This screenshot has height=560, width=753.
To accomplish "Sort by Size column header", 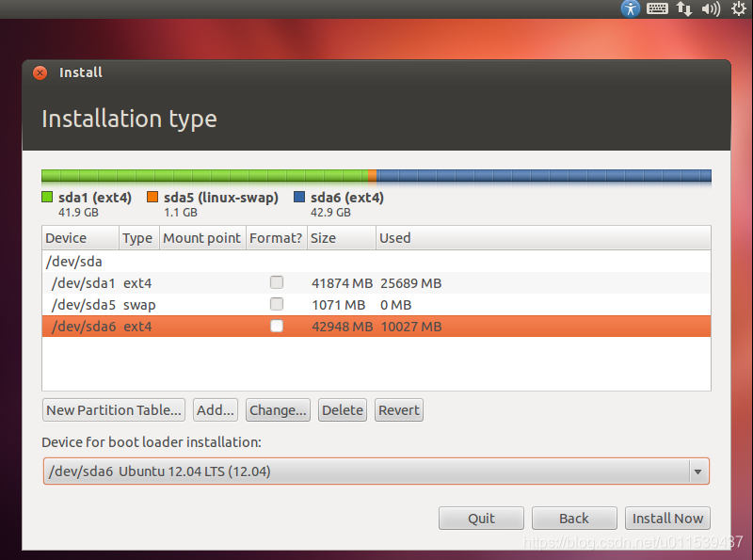I will pos(341,238).
